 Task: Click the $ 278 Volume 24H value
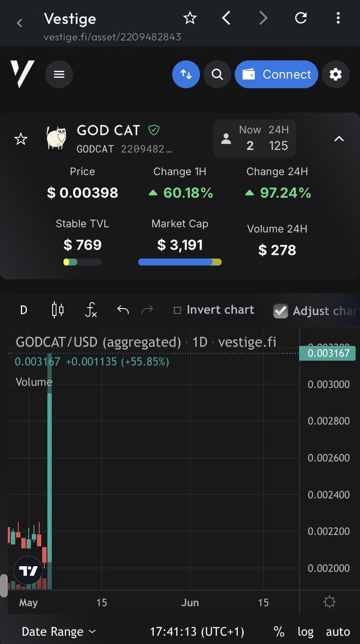click(x=277, y=250)
